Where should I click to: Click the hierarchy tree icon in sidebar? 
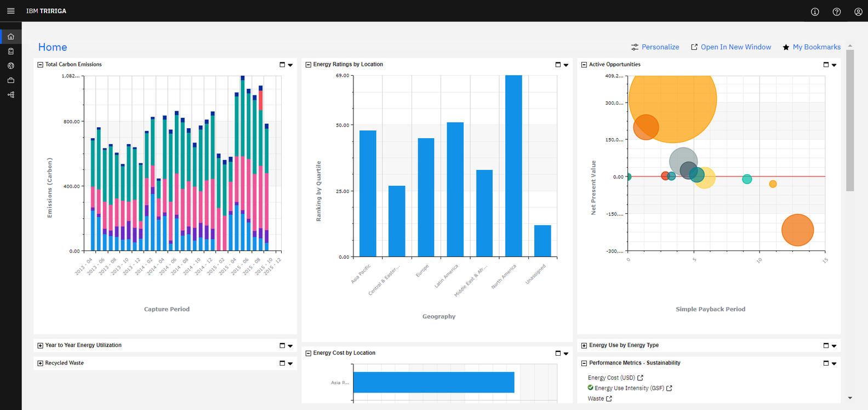[x=10, y=95]
